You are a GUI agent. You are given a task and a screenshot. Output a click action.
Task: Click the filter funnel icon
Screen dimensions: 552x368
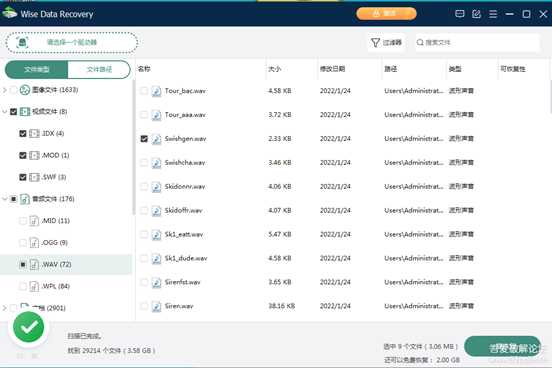(x=375, y=43)
